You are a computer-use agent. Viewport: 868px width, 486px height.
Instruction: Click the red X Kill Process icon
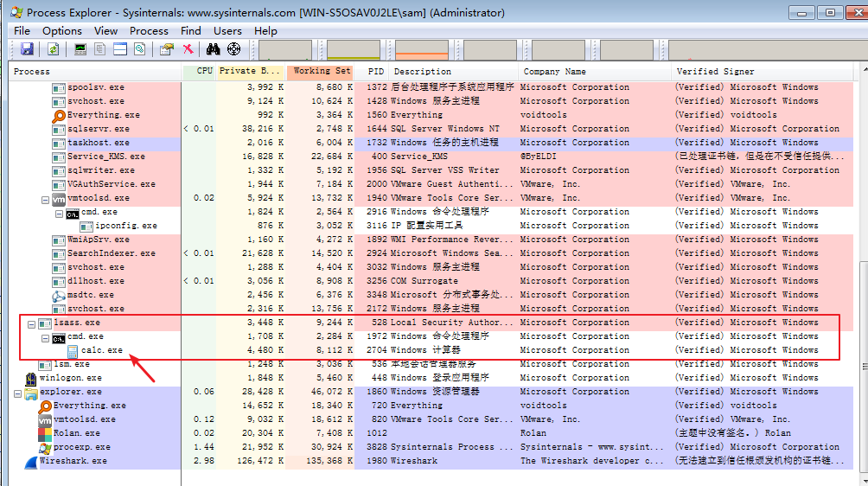pos(188,49)
